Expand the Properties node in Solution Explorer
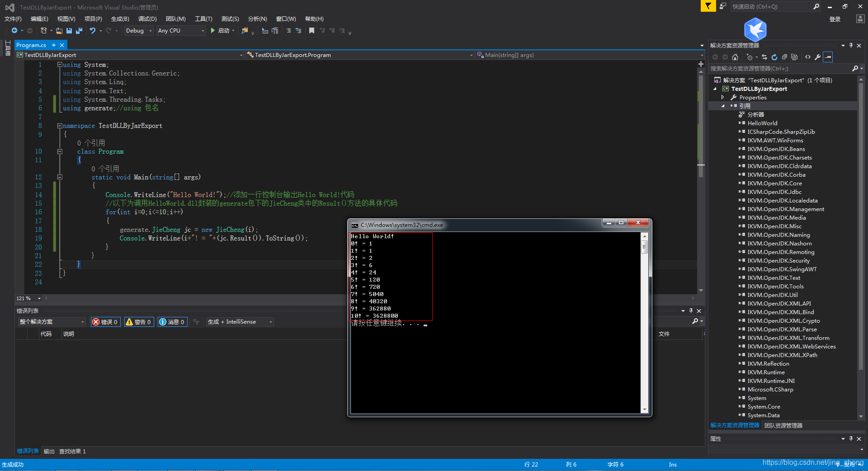Viewport: 868px width, 471px height. (x=722, y=98)
